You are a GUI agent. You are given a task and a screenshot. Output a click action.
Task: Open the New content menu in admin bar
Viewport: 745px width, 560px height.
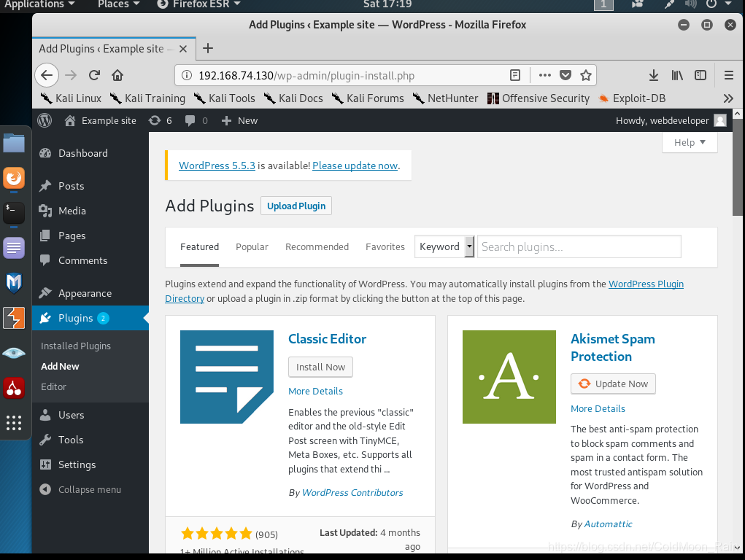239,120
